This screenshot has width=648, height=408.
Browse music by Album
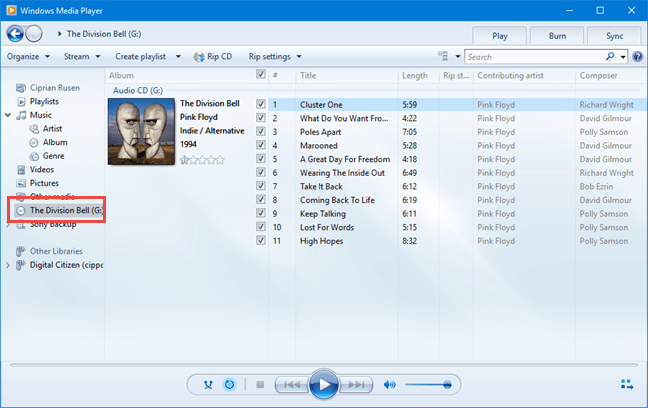55,142
